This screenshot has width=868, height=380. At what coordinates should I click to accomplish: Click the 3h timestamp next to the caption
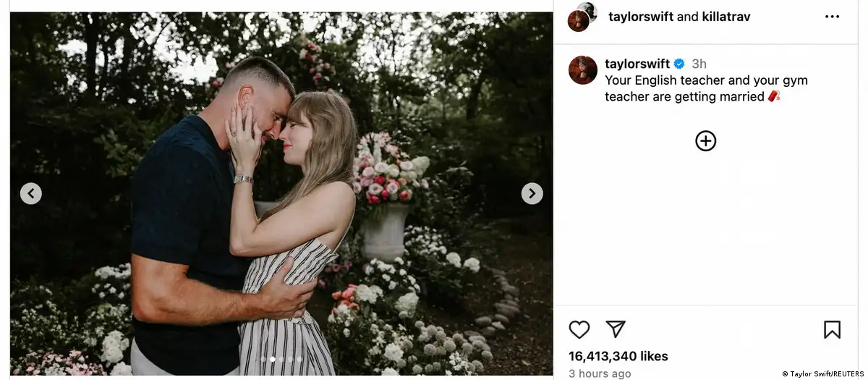[x=699, y=64]
